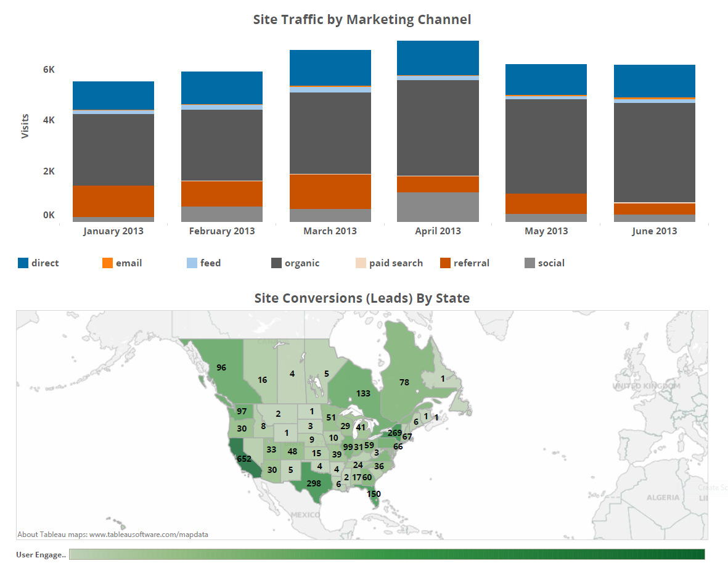Click Texas showing 298 leads
This screenshot has width=728, height=574.
(314, 483)
